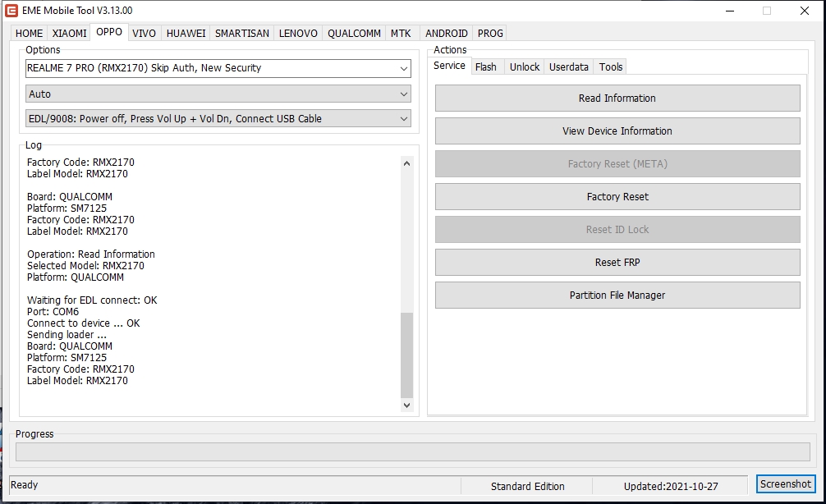Viewport: 826px width, 504px height.
Task: Click the log vertical scrollbar thumb
Action: (x=406, y=355)
